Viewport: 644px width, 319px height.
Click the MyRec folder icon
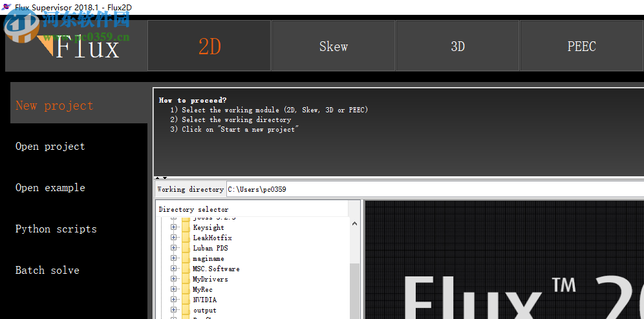186,289
